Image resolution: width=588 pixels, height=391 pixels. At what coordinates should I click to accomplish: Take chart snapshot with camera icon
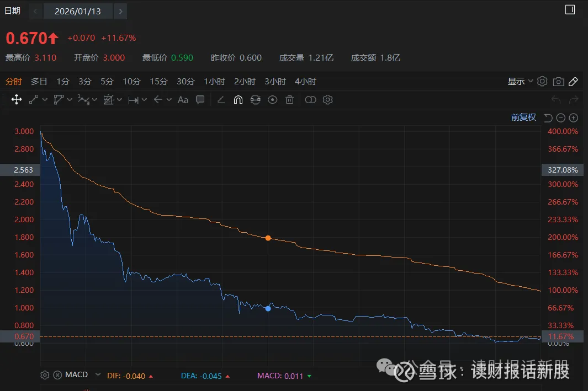(558, 82)
